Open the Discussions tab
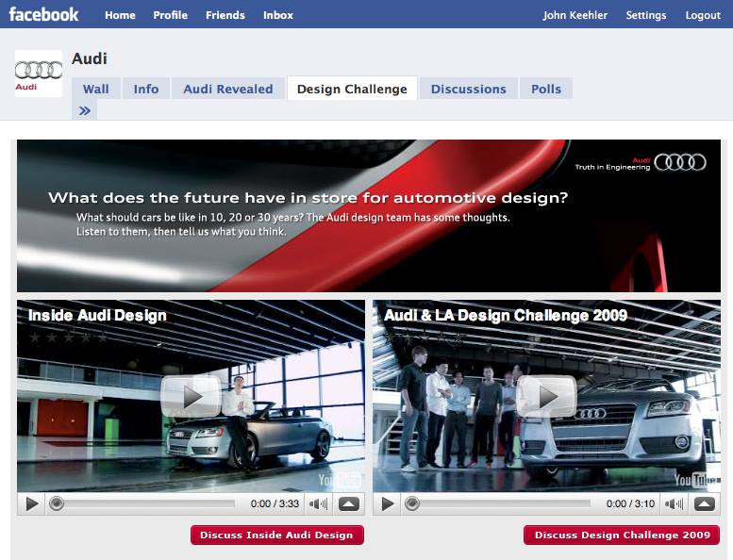 pyautogui.click(x=469, y=89)
